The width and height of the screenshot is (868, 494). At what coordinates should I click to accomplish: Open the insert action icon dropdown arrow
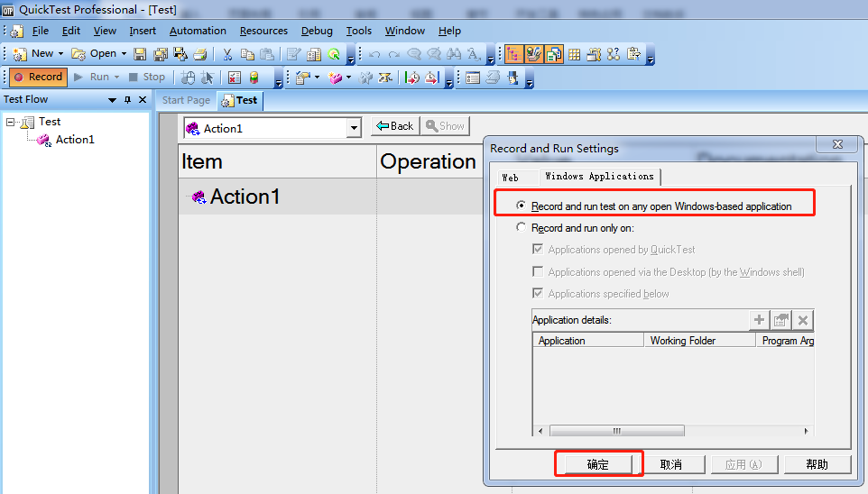tap(349, 77)
